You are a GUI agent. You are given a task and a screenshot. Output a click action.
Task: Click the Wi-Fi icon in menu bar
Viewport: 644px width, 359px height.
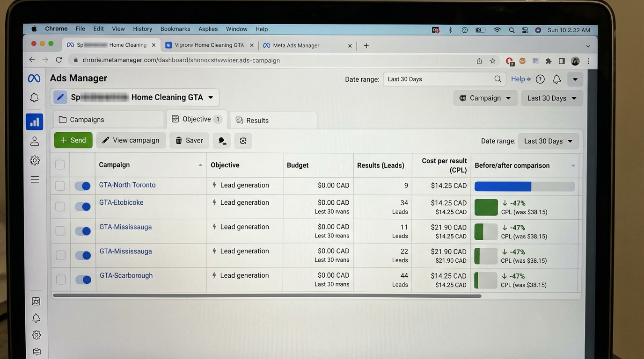pyautogui.click(x=497, y=30)
